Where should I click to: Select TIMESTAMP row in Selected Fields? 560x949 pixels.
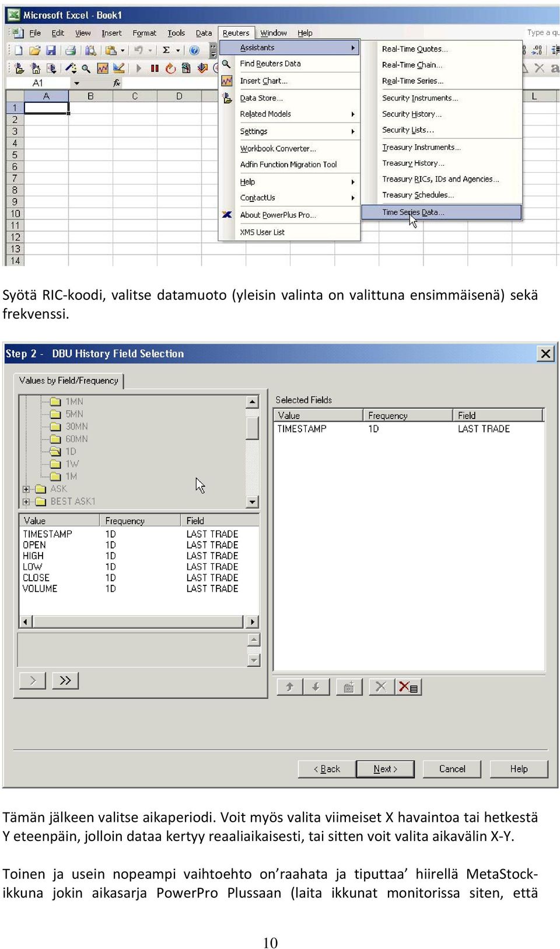(408, 429)
